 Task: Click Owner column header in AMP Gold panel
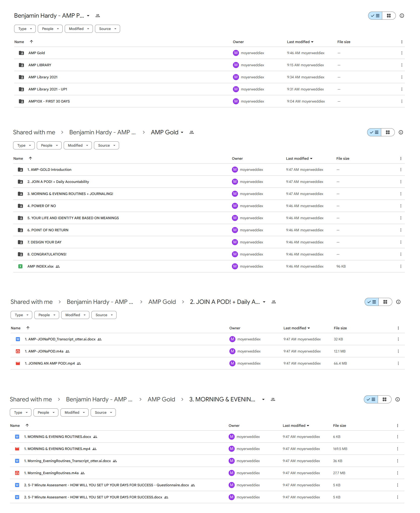coord(237,158)
